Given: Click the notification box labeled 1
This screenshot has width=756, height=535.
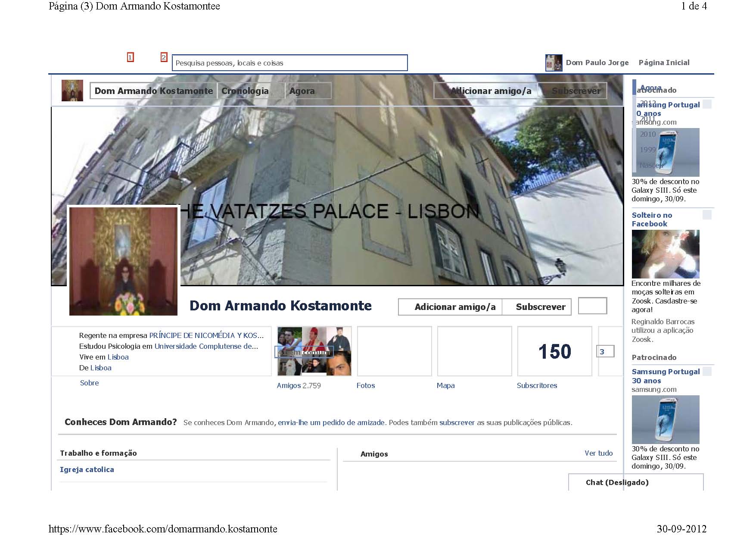Looking at the screenshot, I should tap(130, 57).
